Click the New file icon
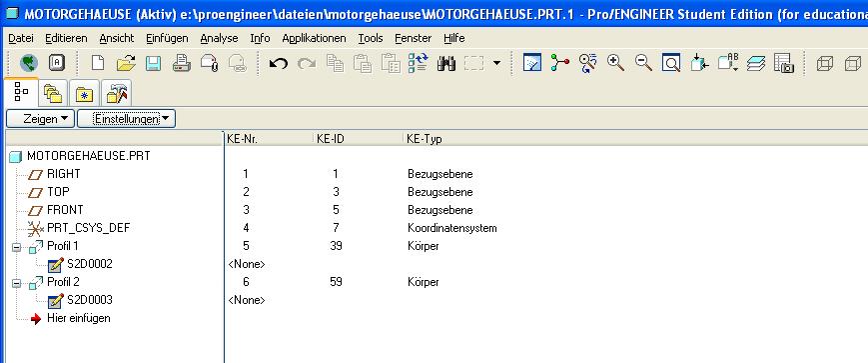 98,63
